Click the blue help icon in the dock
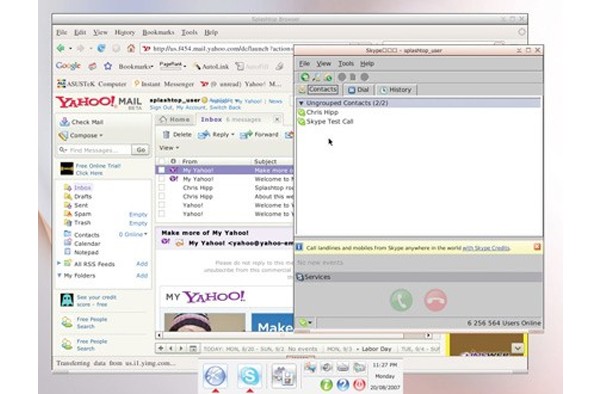This screenshot has width=600, height=394. tap(343, 384)
